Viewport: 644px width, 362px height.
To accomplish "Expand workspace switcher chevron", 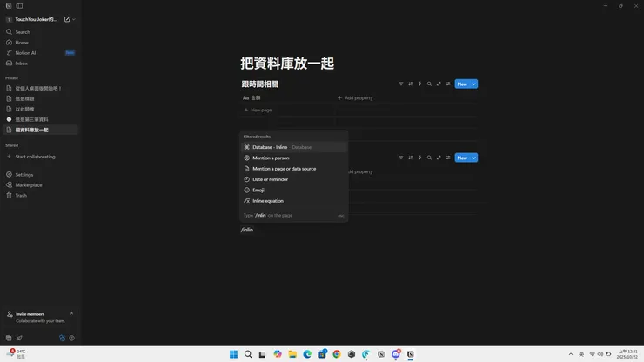I will tap(74, 19).
